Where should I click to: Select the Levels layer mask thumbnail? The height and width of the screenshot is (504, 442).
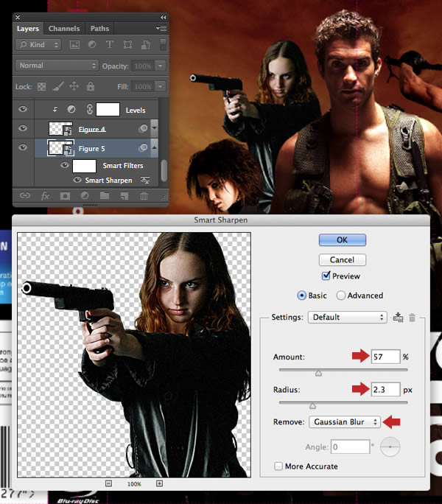coord(108,110)
